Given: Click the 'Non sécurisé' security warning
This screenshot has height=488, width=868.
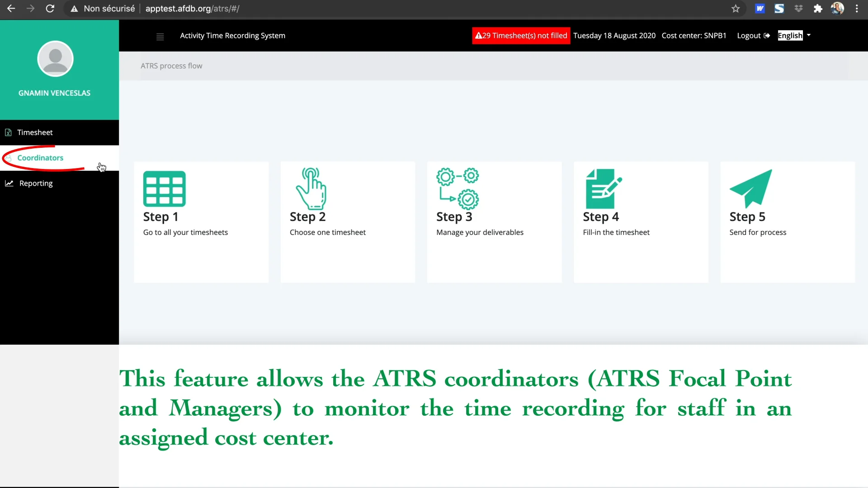Looking at the screenshot, I should [x=103, y=9].
